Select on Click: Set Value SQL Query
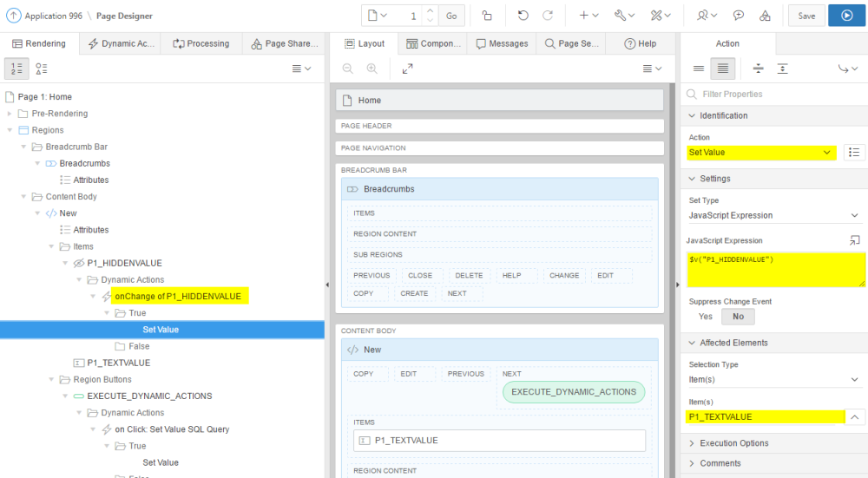This screenshot has width=868, height=478. (172, 429)
